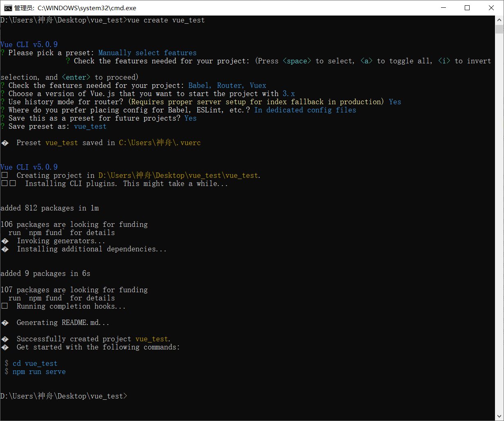Screen dimensions: 504x421
Task: Click the 'vue create vue_test' command text
Action: pos(166,20)
